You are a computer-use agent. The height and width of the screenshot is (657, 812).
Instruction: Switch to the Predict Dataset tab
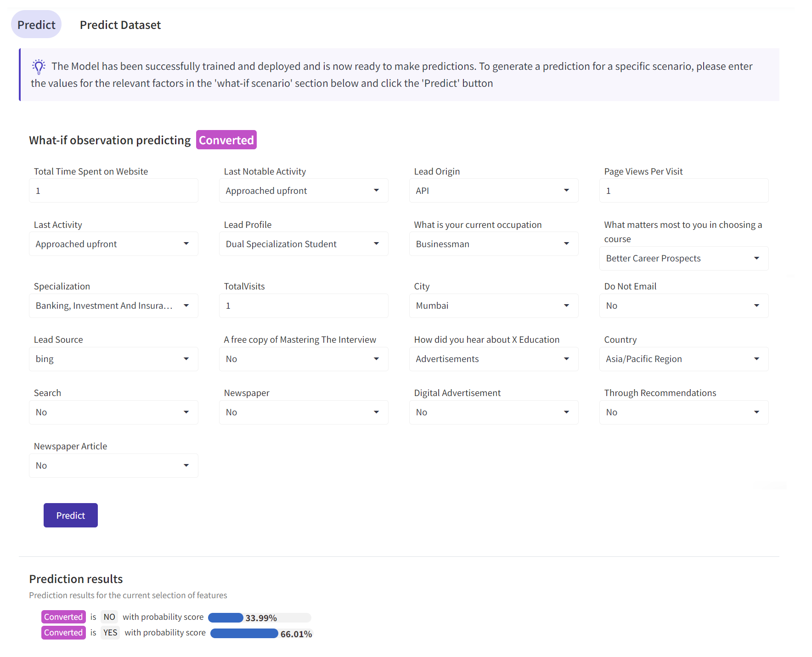(120, 25)
